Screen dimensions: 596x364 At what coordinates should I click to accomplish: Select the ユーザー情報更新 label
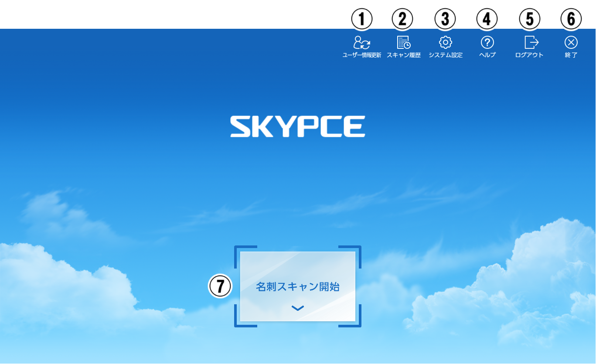coord(361,55)
